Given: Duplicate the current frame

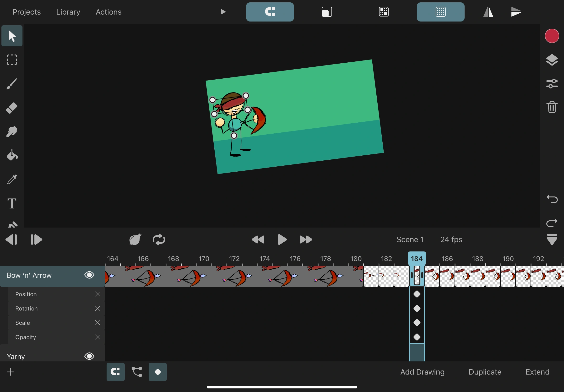Looking at the screenshot, I should pos(485,372).
